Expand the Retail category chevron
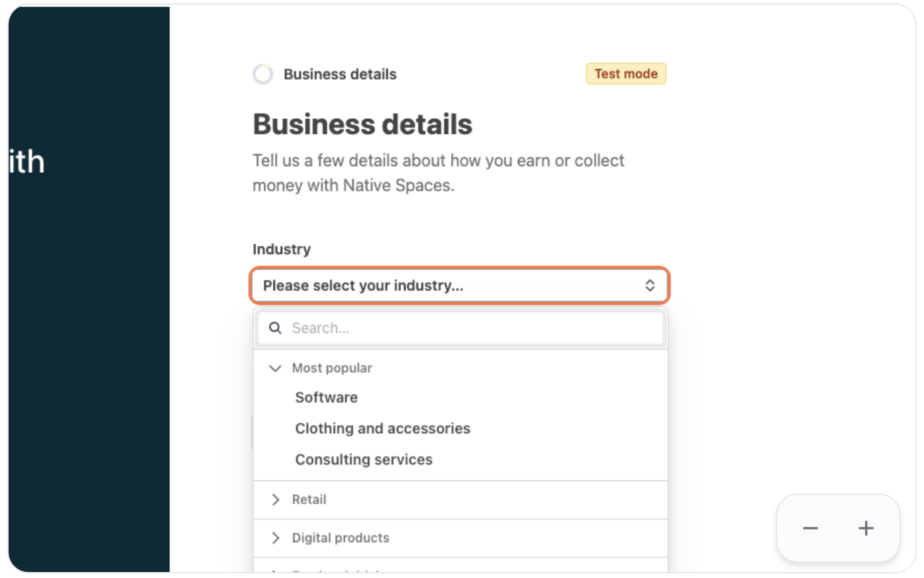This screenshot has height=578, width=924. (x=275, y=500)
